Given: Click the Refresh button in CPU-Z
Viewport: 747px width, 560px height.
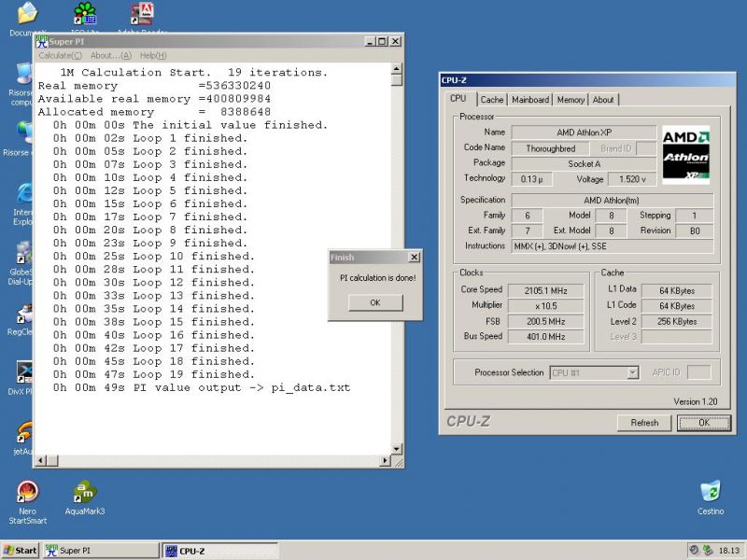Looking at the screenshot, I should pos(644,423).
